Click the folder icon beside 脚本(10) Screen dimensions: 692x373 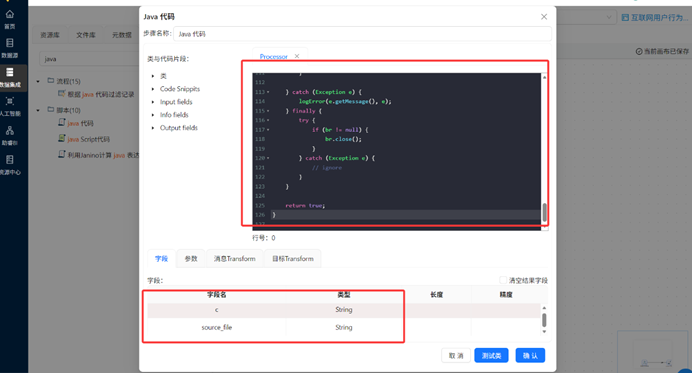point(51,109)
